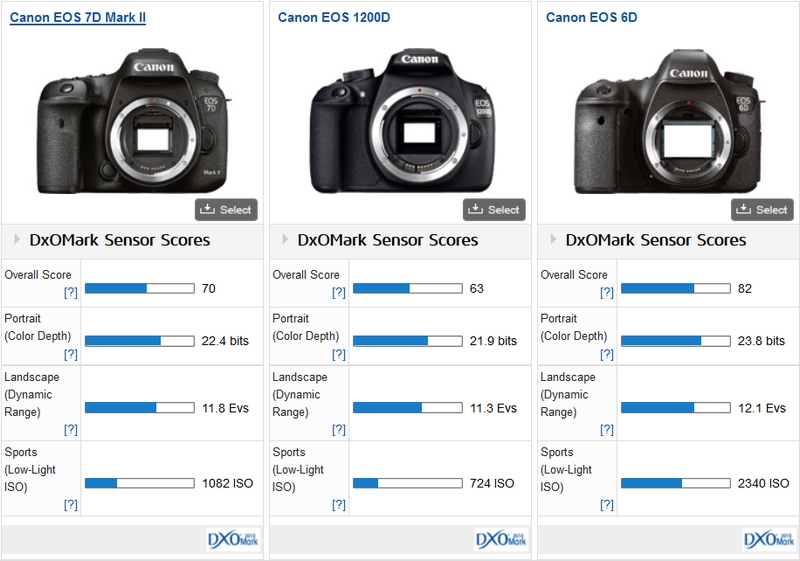
Task: Click the 'DxOMark Sensor Scores' heading text for 7D Mark II
Action: 119,240
